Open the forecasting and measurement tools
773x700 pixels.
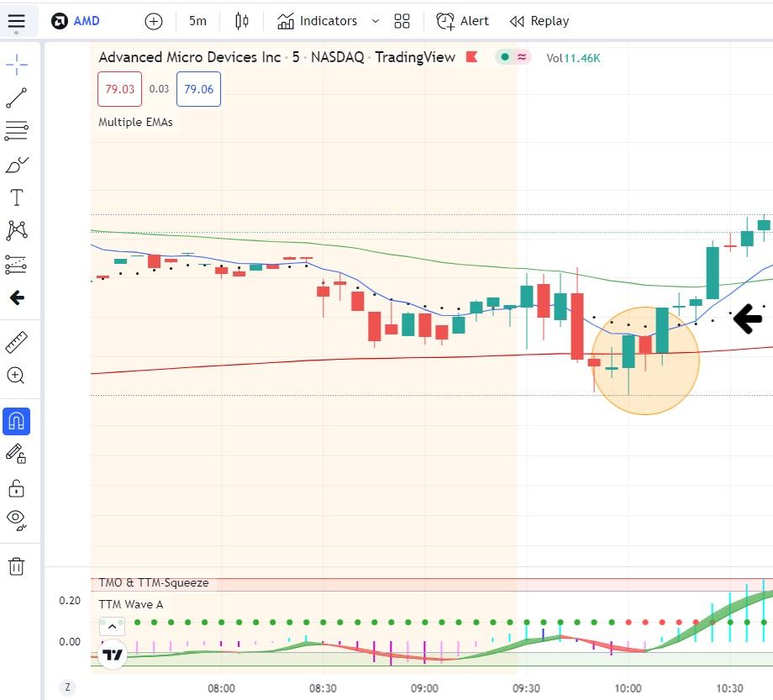point(16,264)
